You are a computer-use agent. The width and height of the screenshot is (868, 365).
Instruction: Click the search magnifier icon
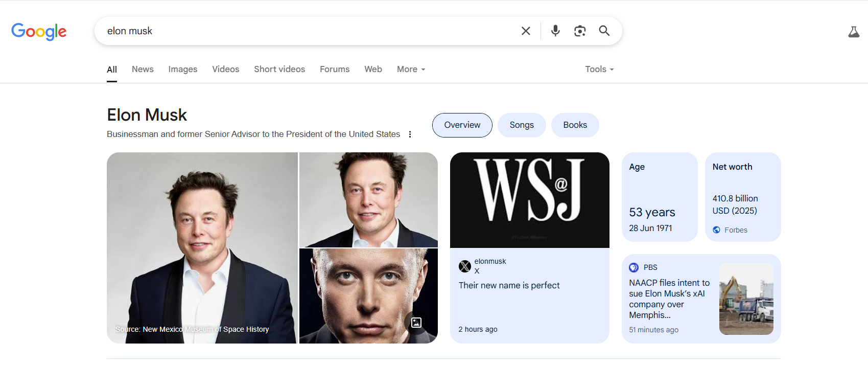point(604,31)
